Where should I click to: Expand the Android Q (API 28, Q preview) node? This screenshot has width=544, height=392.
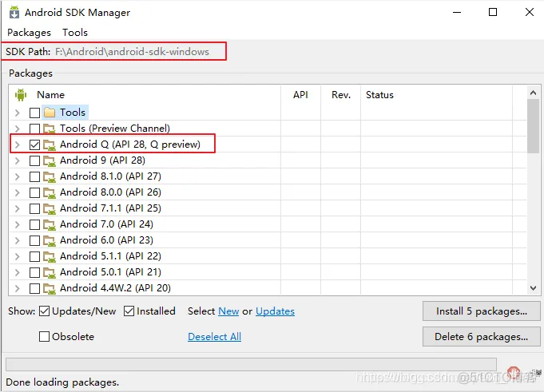18,145
